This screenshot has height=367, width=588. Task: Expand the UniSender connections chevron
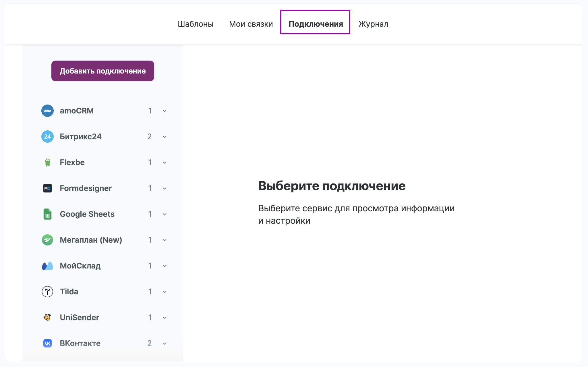[x=165, y=318]
